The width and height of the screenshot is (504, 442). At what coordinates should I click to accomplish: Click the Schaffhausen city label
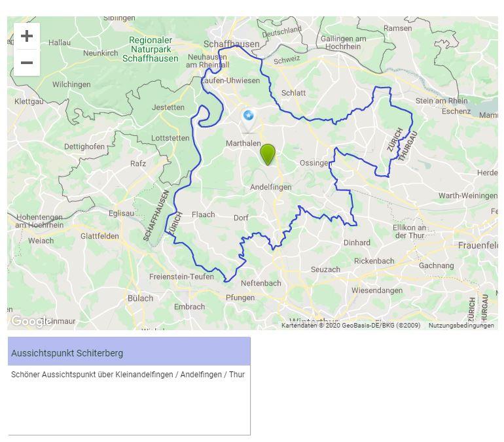coord(232,44)
